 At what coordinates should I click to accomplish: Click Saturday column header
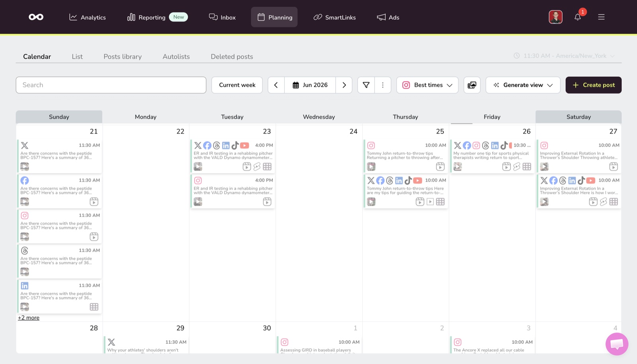click(578, 117)
